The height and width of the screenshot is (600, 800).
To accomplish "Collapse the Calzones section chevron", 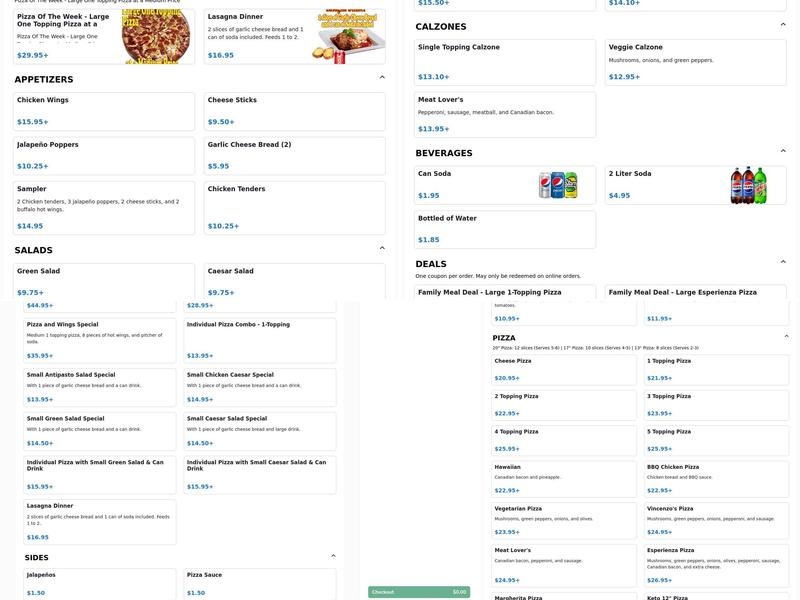I will coord(783,24).
